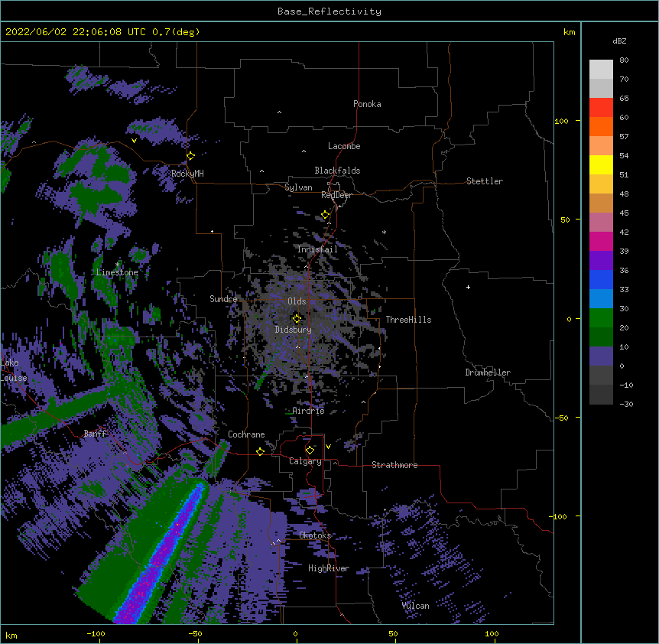Screen dimensions: 659x644
Task: Click the intense purple echo band southwest of Cochrane
Action: coord(162,553)
